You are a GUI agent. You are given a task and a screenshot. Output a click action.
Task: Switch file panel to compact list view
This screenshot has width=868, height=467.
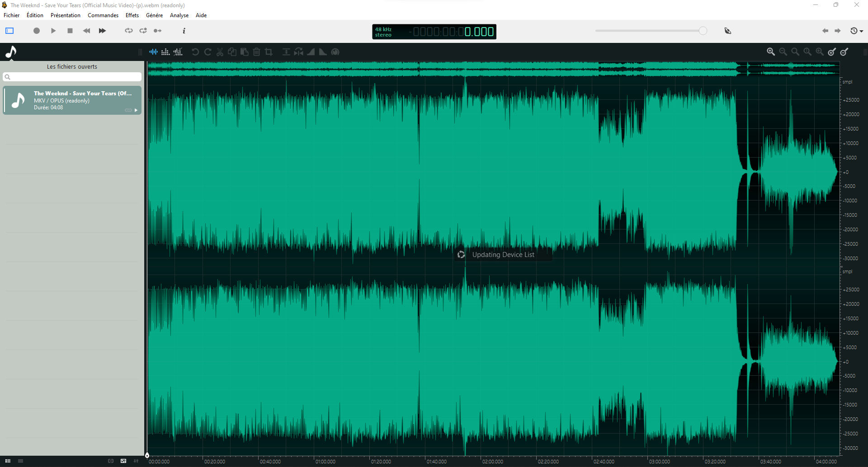tap(20, 460)
